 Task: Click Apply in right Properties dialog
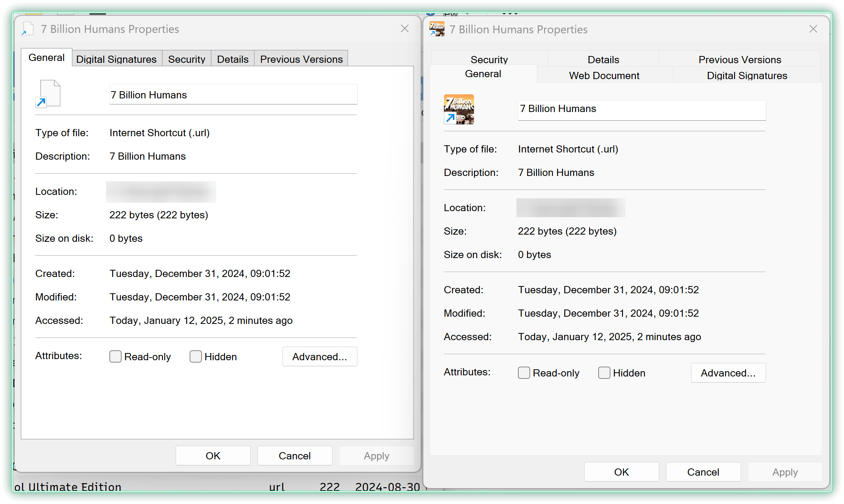(x=785, y=472)
